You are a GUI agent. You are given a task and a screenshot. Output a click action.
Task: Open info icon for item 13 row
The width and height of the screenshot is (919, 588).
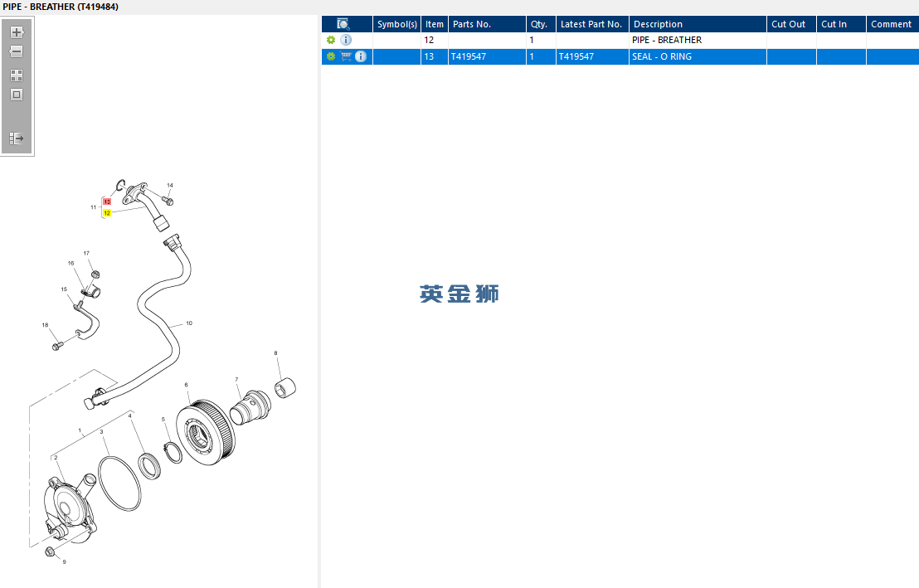[x=361, y=56]
